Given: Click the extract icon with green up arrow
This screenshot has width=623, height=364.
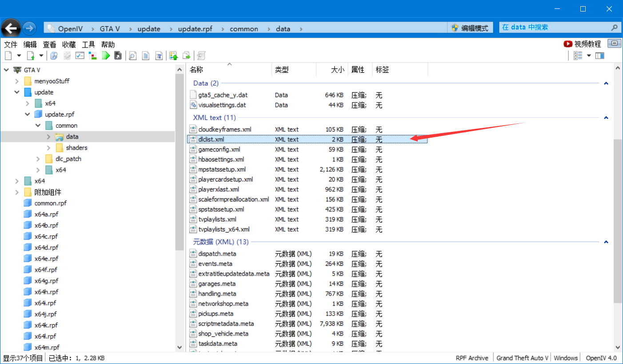Looking at the screenshot, I should tap(174, 55).
